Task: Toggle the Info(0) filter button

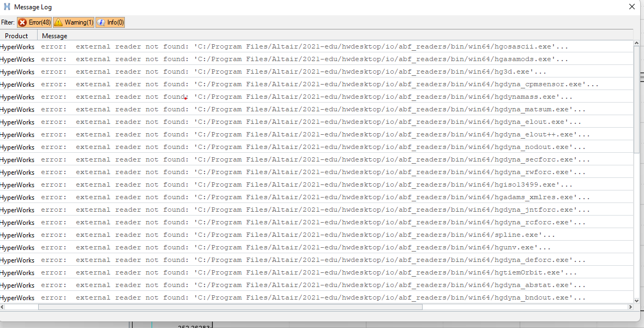Action: (x=111, y=22)
